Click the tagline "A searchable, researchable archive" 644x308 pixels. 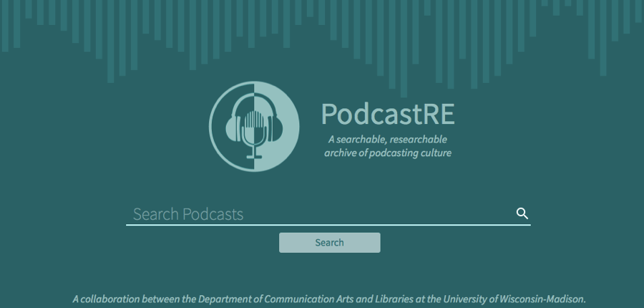coord(388,146)
